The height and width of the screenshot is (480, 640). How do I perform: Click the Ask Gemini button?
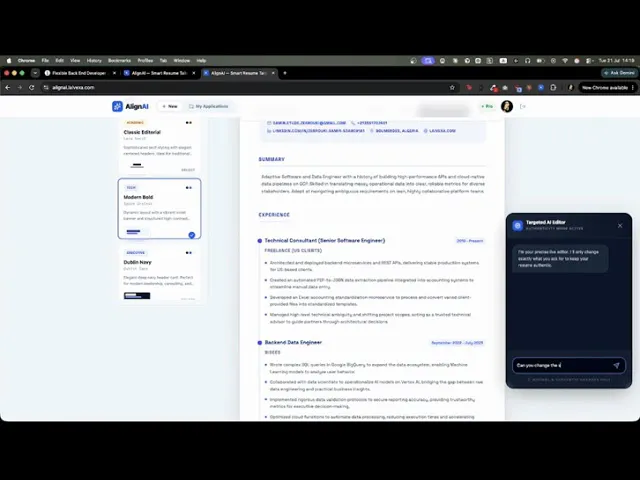tap(620, 73)
